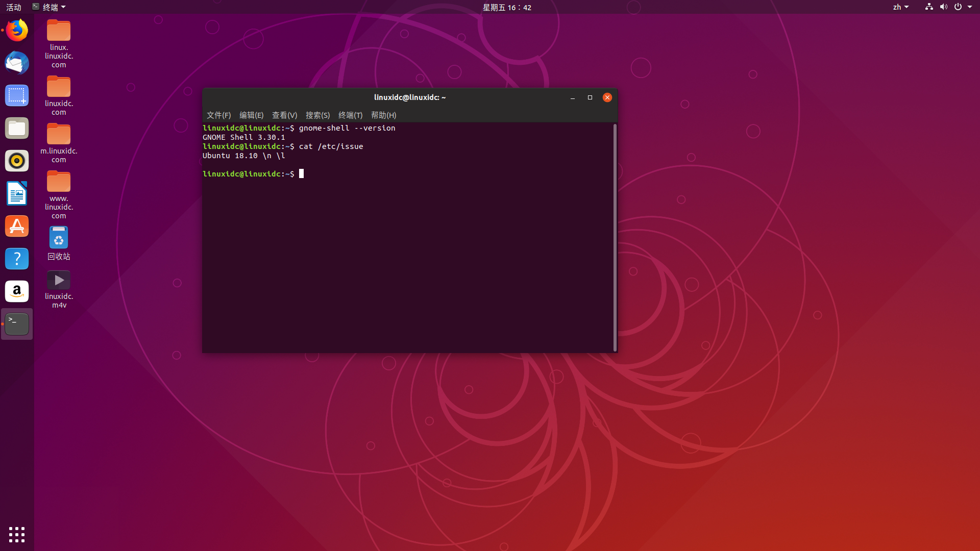Click the terminal cursor at the last prompt
This screenshot has width=980, height=551.
301,174
